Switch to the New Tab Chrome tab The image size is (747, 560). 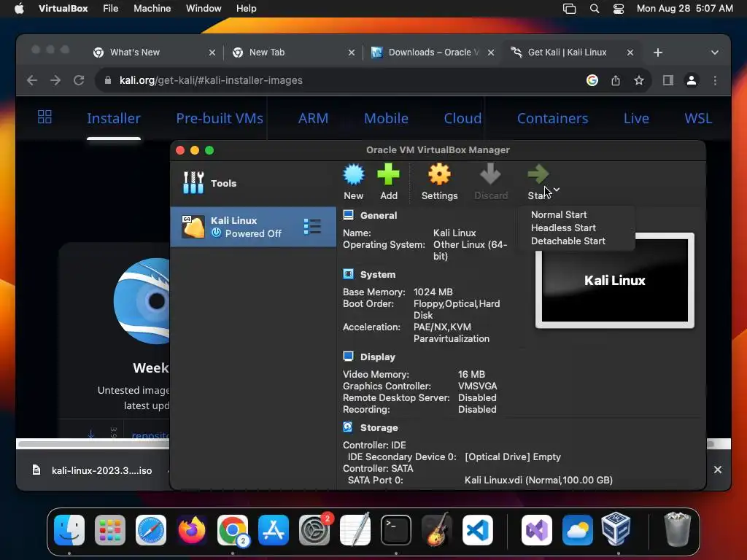[293, 52]
